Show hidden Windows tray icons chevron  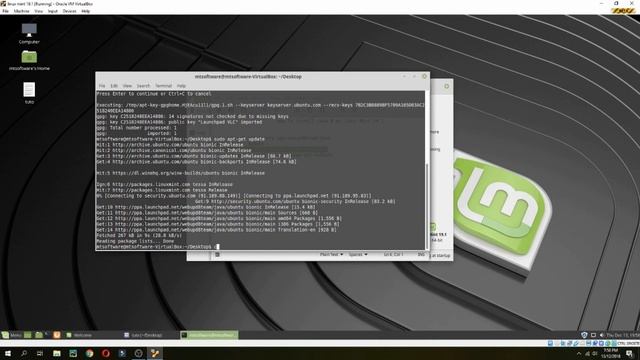(x=579, y=353)
